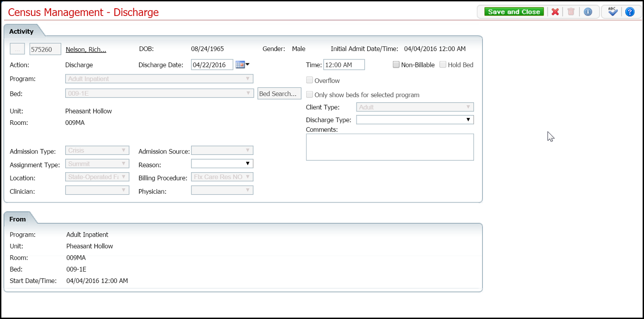The height and width of the screenshot is (319, 644).
Task: Open the blue question mark help icon
Action: (630, 12)
